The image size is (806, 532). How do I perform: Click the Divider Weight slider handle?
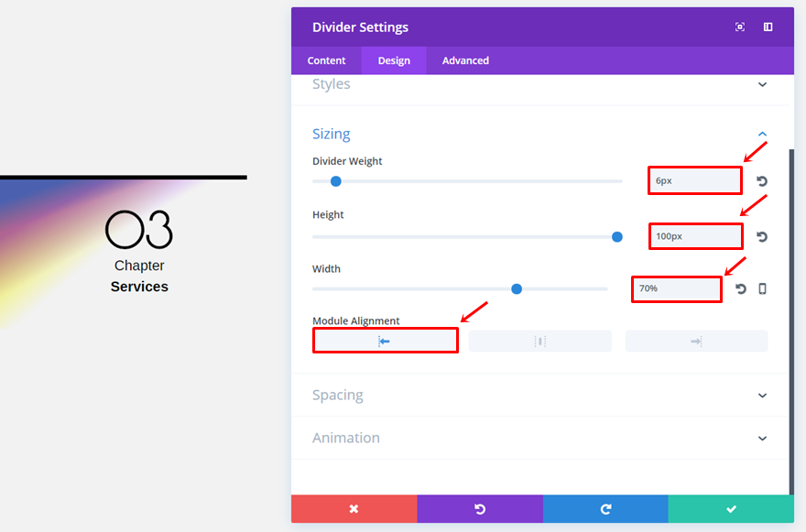(x=335, y=181)
